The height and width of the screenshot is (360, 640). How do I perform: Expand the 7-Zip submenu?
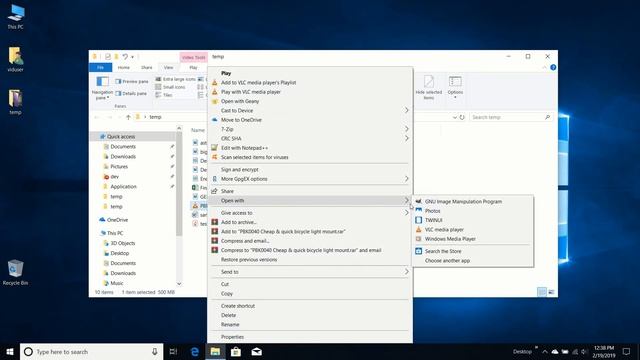tap(310, 129)
